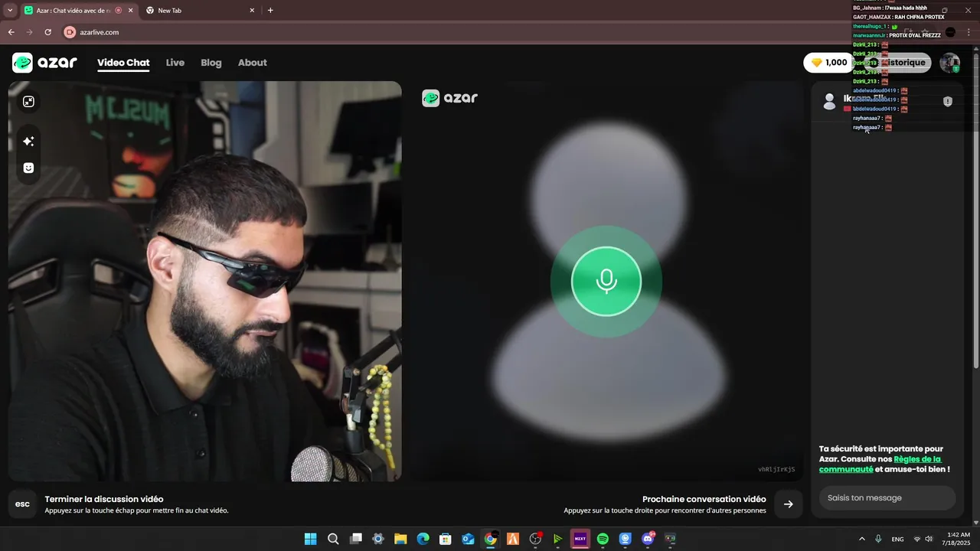
Task: Click the browser back arrow
Action: click(x=11, y=32)
